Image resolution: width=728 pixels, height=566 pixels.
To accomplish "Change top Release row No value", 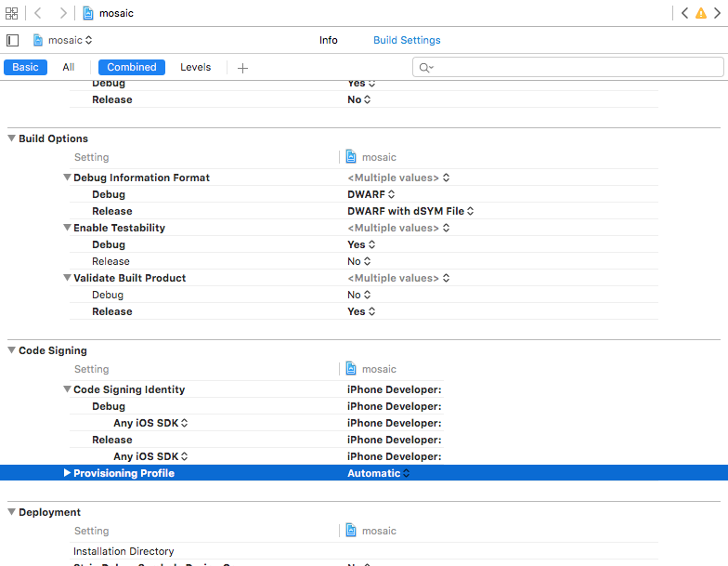I will point(358,99).
